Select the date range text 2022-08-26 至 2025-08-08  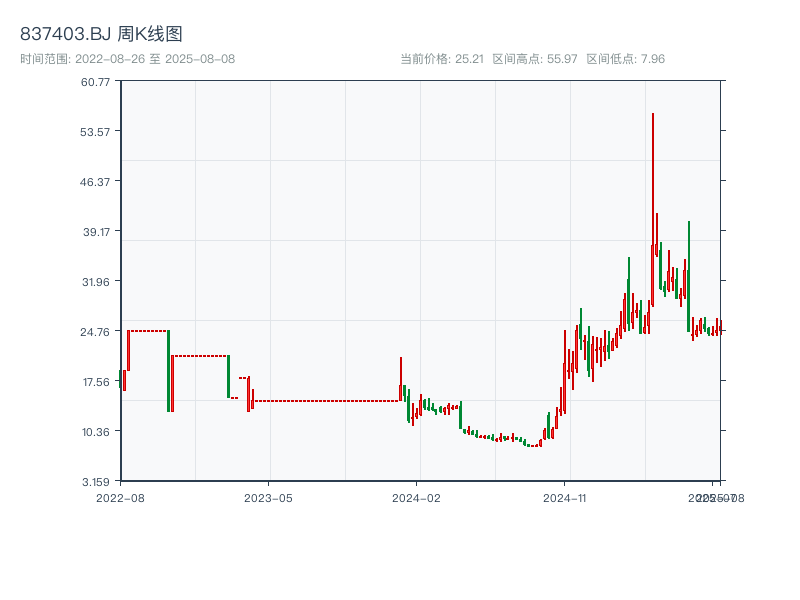click(155, 59)
